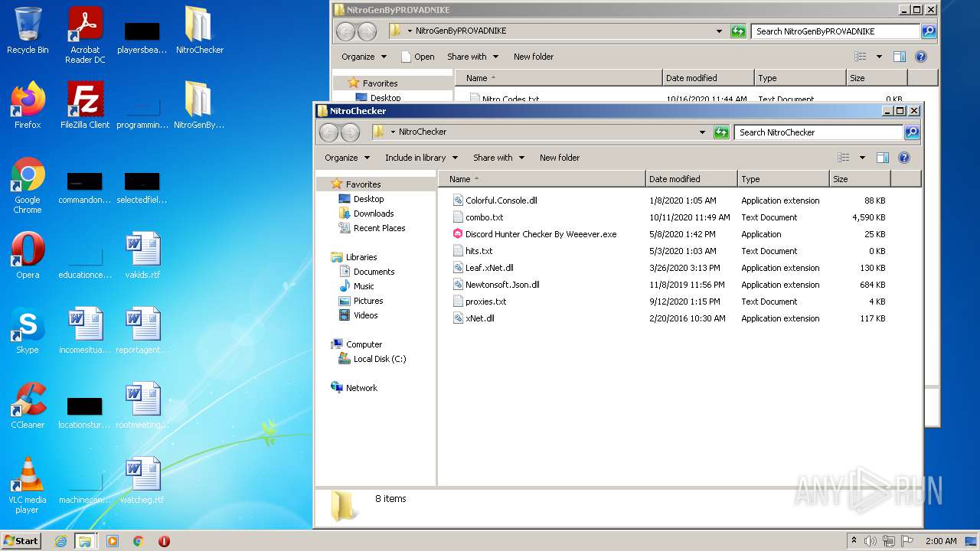
Task: Click New folder in NitroGenByPROVADNIKE toolbar
Action: [534, 57]
